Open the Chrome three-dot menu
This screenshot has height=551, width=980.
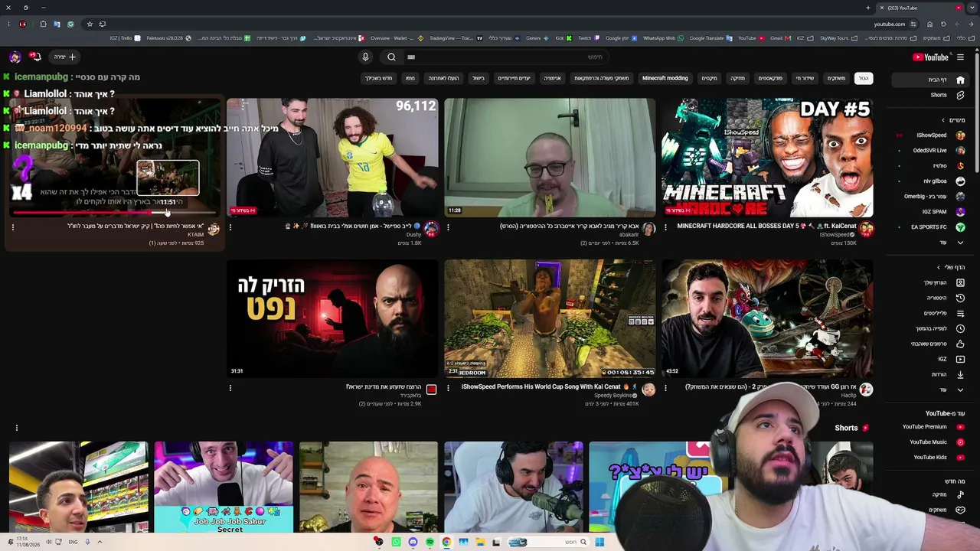[x=8, y=24]
